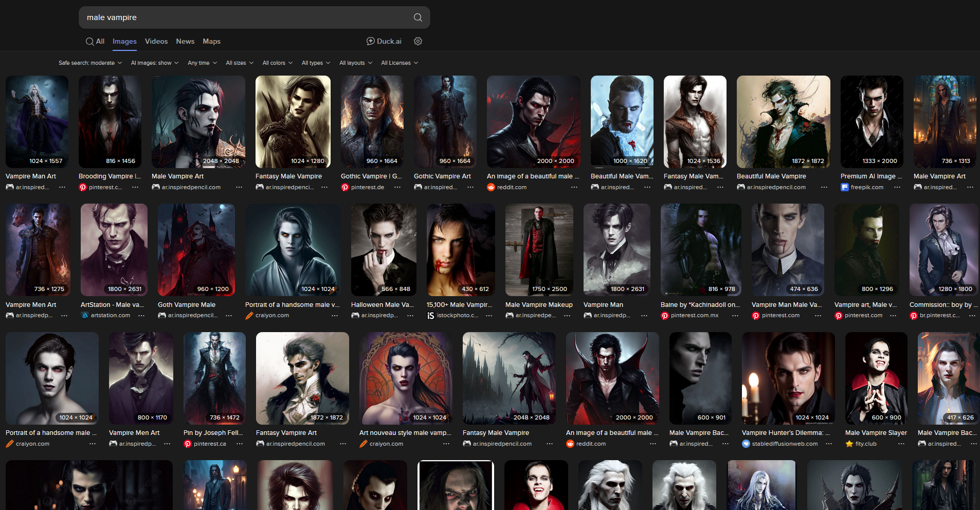Screen dimensions: 980x510
Task: Click the craiyon pencil favicon under Art nouveau result
Action: tap(364, 444)
